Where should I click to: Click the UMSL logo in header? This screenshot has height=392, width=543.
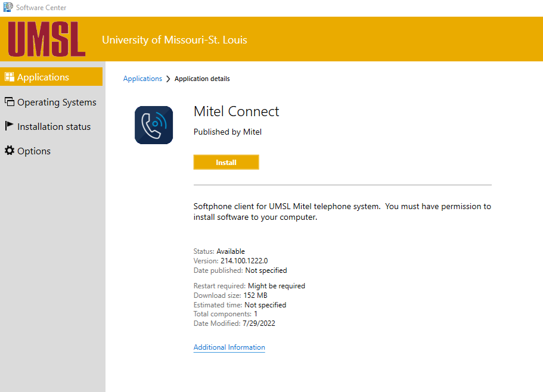[x=46, y=39]
